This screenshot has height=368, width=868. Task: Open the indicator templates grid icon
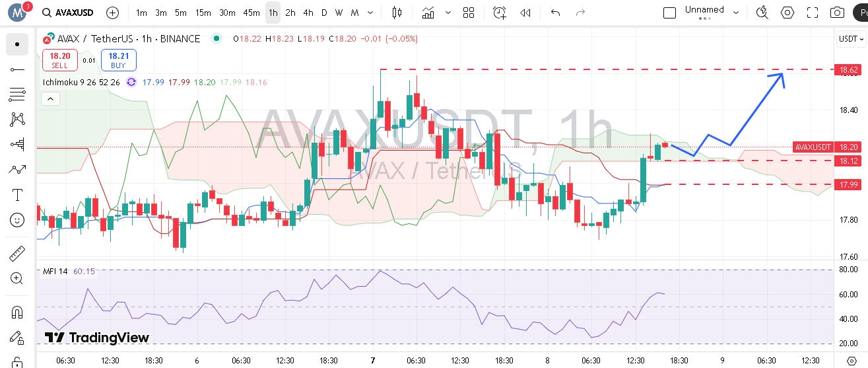click(x=469, y=13)
